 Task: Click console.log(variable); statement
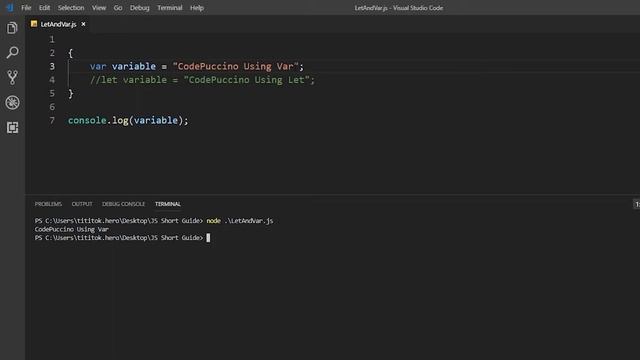[128, 120]
